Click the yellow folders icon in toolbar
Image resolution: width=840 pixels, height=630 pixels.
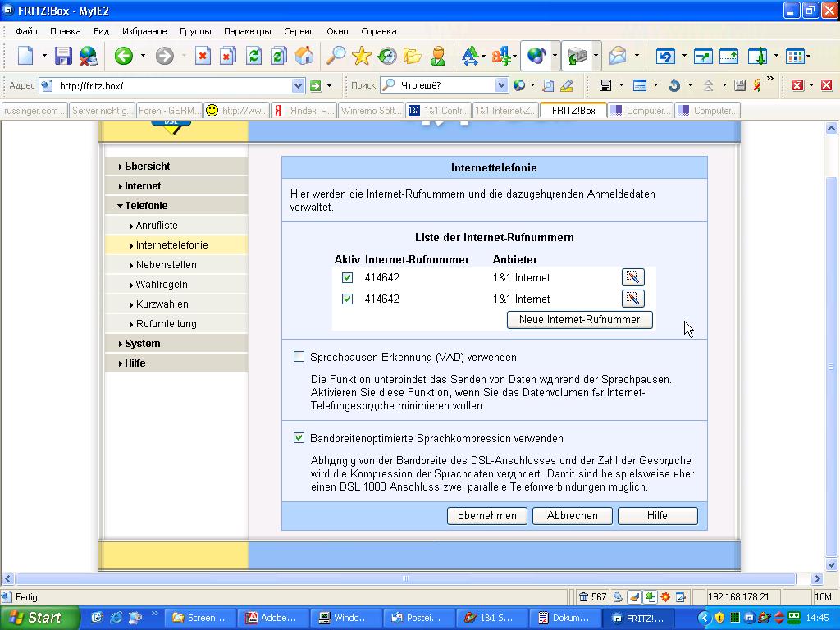pyautogui.click(x=412, y=56)
